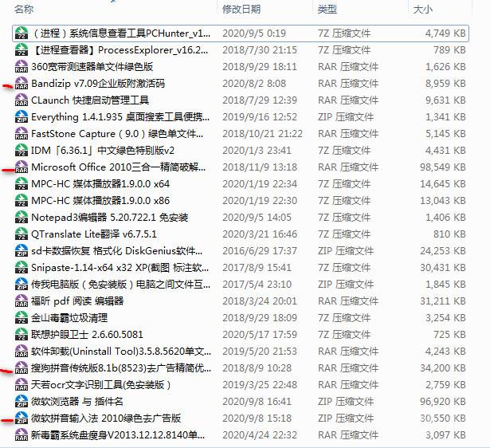
Task: Click the ZIP icon of sd卡数据恢复 DiskGenius
Action: [x=22, y=251]
